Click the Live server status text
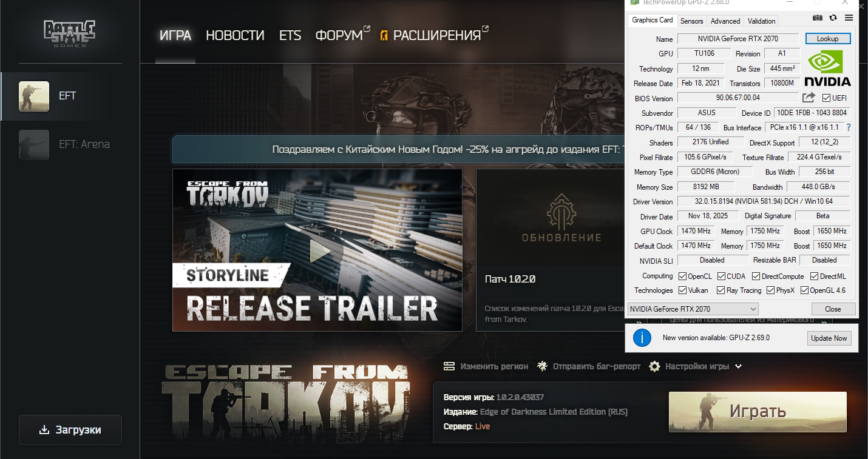 coord(483,426)
